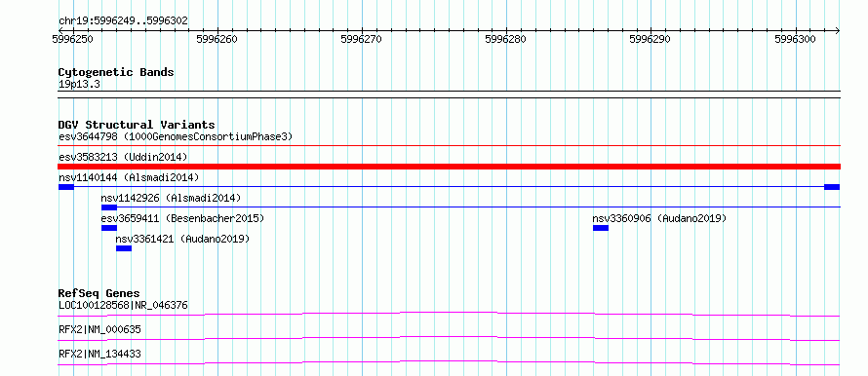Viewport: 868px width, 376px height.
Task: Click the esv3659411 blue variant block
Action: coord(109,228)
